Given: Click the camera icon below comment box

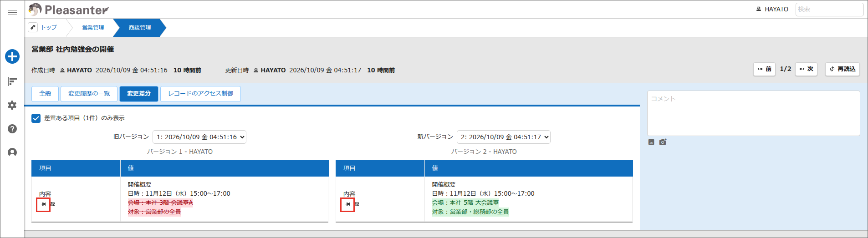Looking at the screenshot, I should coord(663,142).
